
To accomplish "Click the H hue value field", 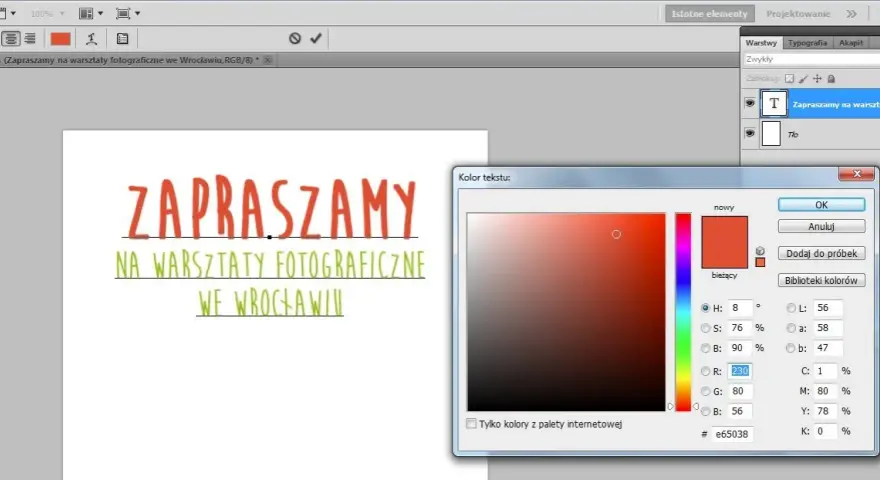I will tap(740, 308).
